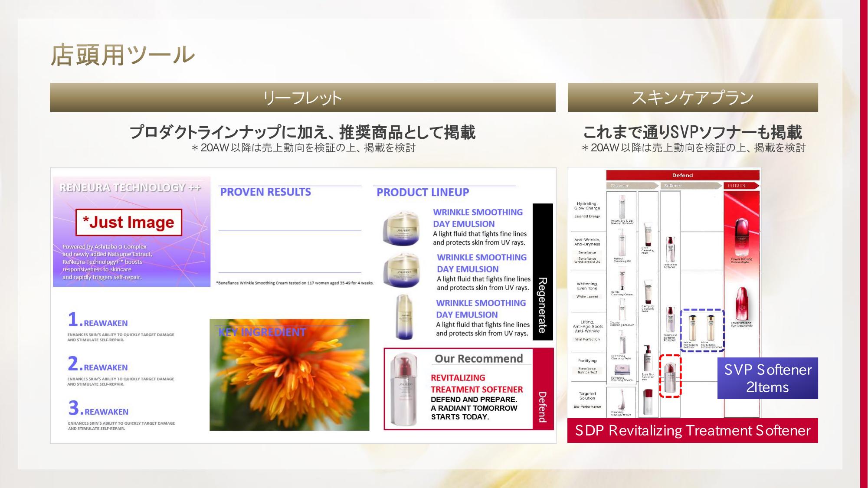Click the Whitening, Even Tone row label
Viewport: 868px width, 488px height.
point(587,286)
